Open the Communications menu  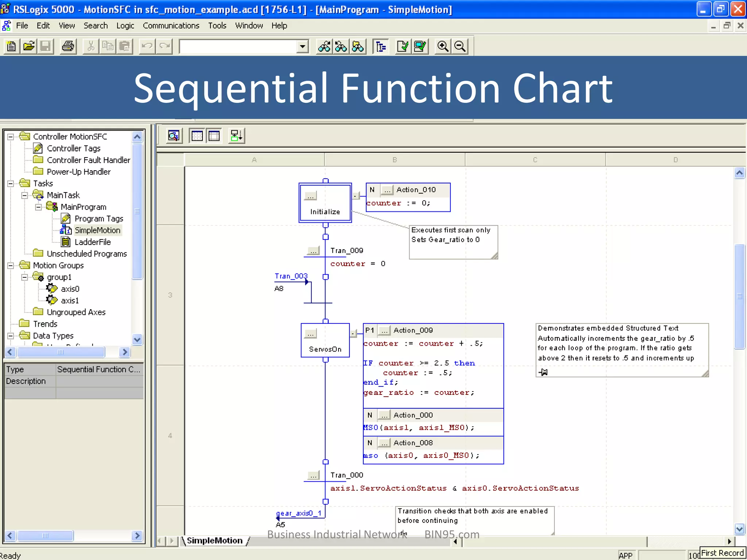coord(171,26)
